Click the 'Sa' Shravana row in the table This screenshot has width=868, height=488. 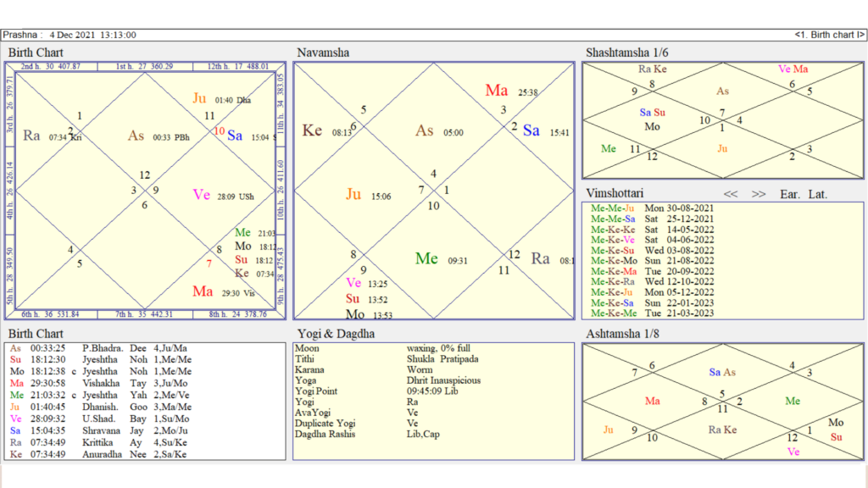(x=145, y=430)
